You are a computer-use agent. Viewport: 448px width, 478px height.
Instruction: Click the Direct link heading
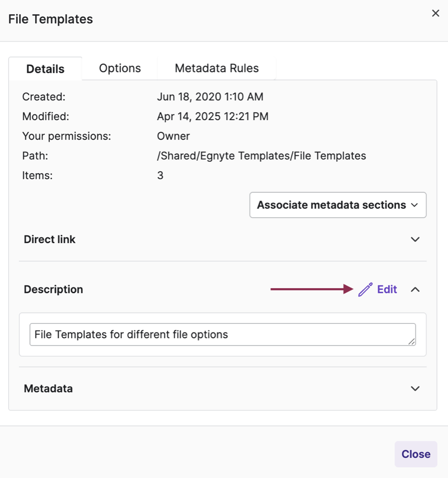(x=50, y=239)
